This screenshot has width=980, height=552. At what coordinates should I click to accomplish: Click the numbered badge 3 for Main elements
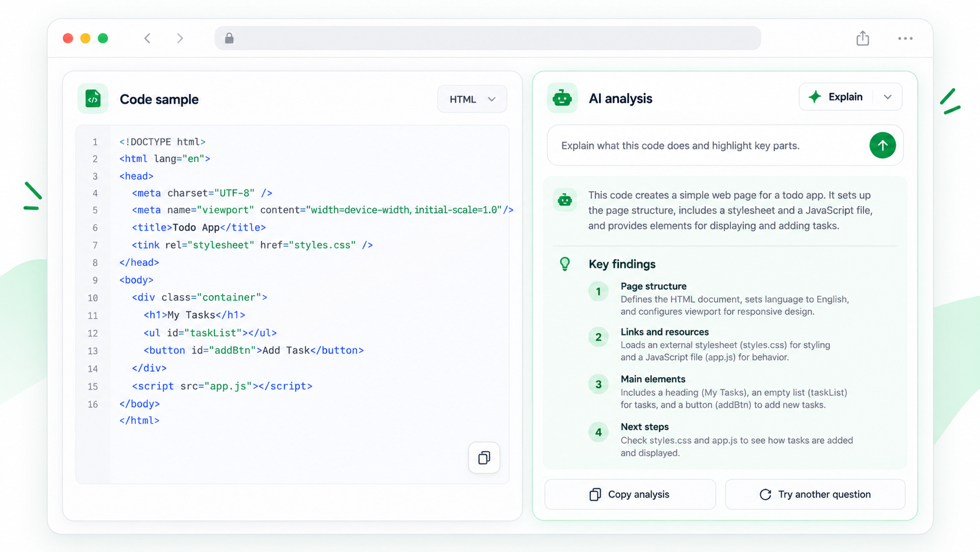(598, 384)
